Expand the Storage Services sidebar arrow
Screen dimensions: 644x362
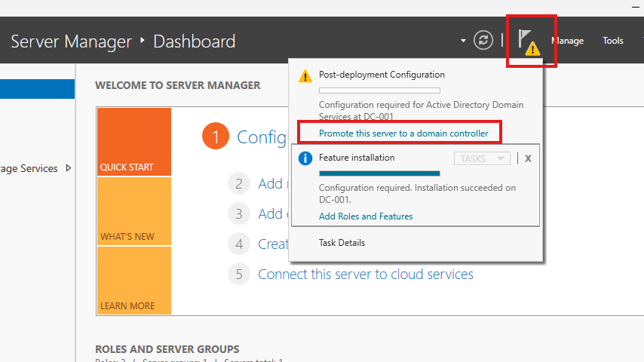pos(69,168)
